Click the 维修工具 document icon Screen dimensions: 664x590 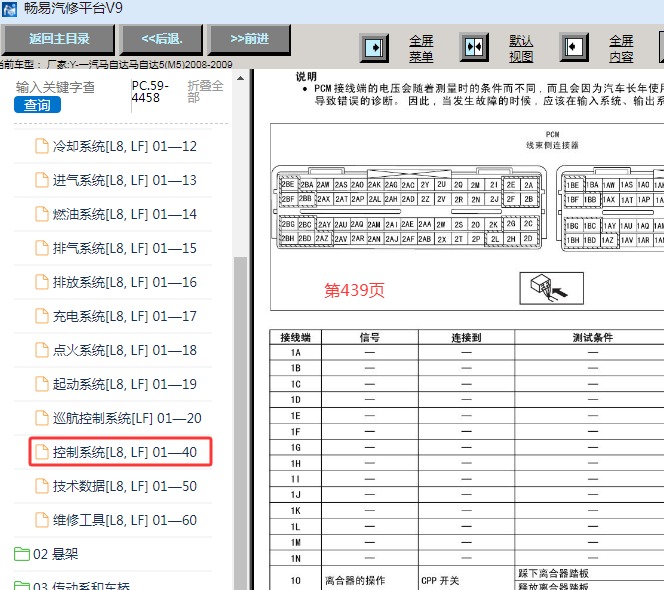click(x=42, y=519)
